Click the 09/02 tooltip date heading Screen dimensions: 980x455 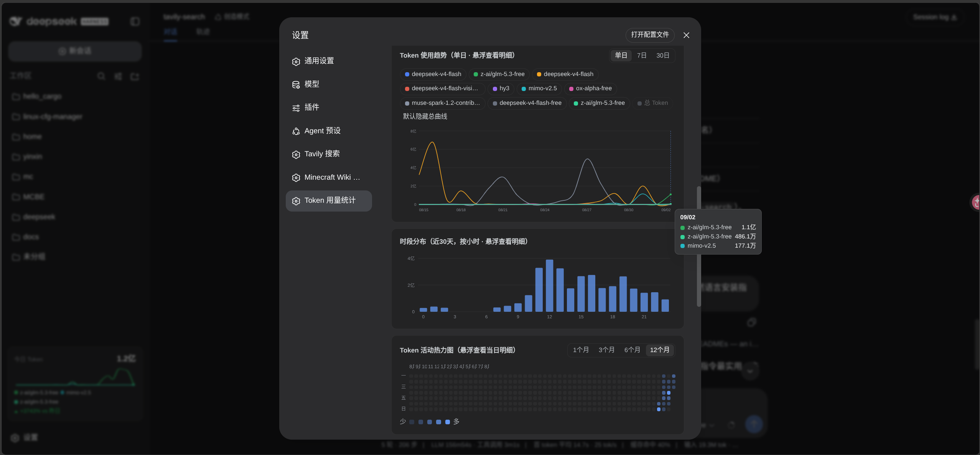pyautogui.click(x=687, y=217)
